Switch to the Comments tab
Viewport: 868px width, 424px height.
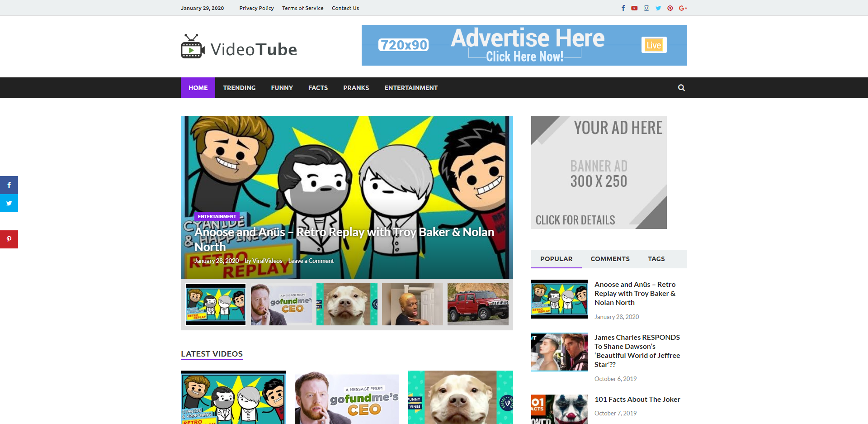(x=610, y=259)
